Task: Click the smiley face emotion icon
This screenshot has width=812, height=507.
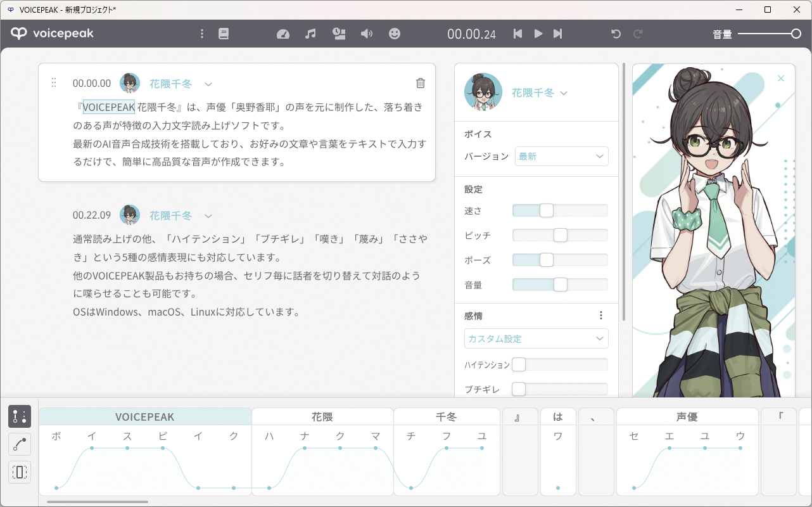Action: pos(395,34)
